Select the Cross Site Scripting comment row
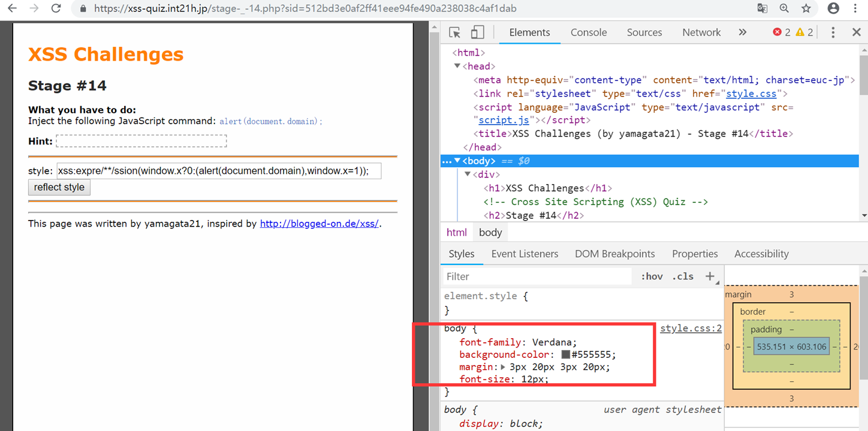This screenshot has width=868, height=431. point(595,201)
